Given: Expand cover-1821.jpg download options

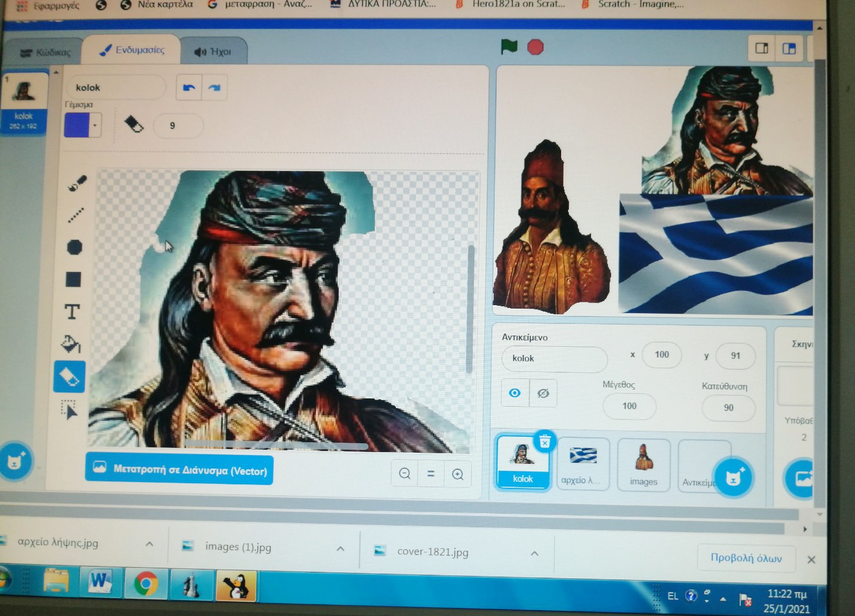Looking at the screenshot, I should point(535,553).
